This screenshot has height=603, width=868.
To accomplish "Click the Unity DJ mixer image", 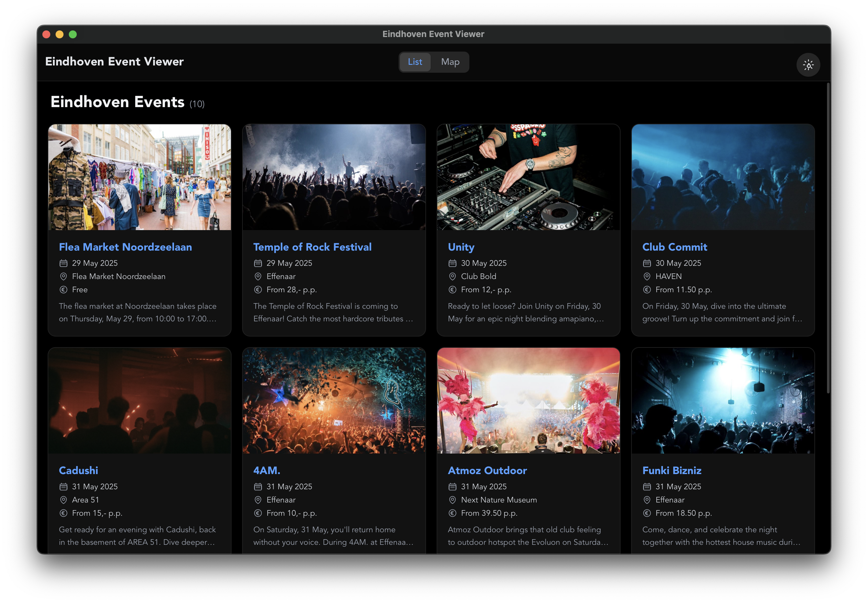I will pos(528,177).
